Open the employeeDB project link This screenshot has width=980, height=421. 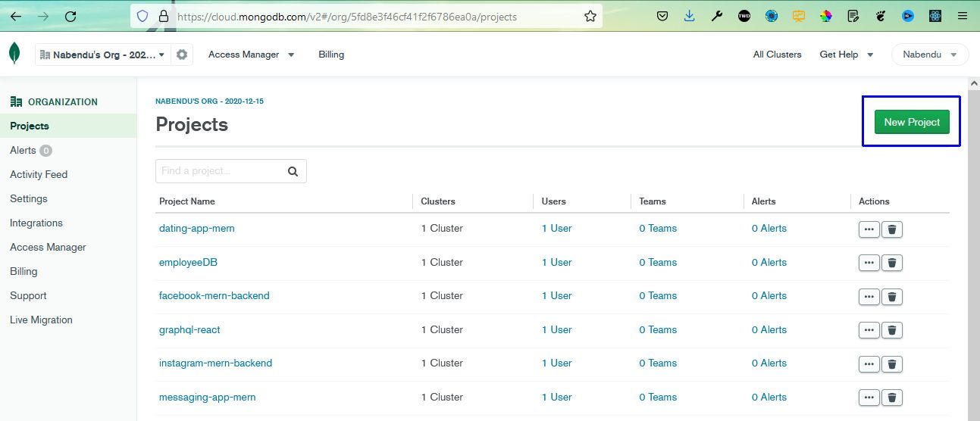click(x=188, y=263)
